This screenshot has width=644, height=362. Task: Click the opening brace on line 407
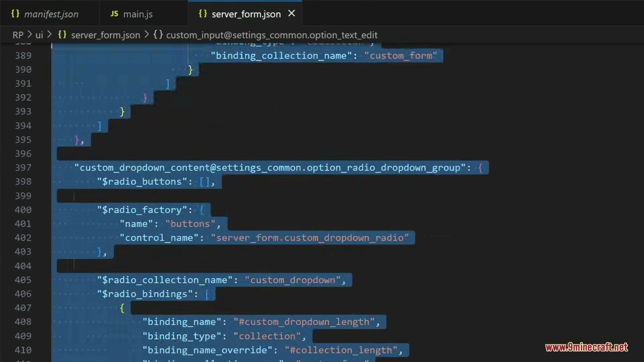click(122, 308)
